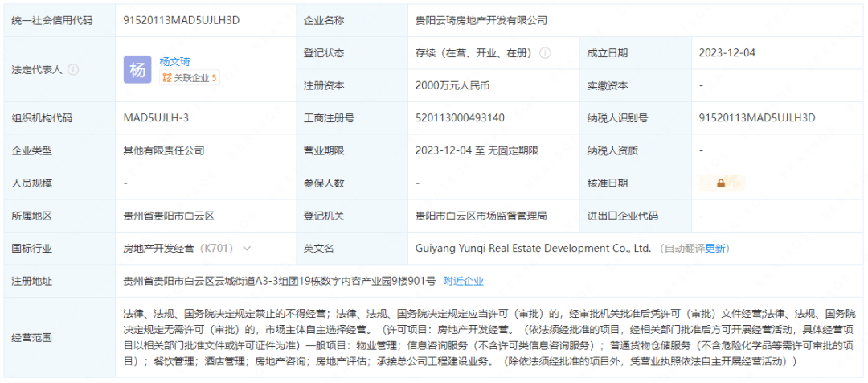Click industry text 房地产开发经营（K701）

(178, 249)
